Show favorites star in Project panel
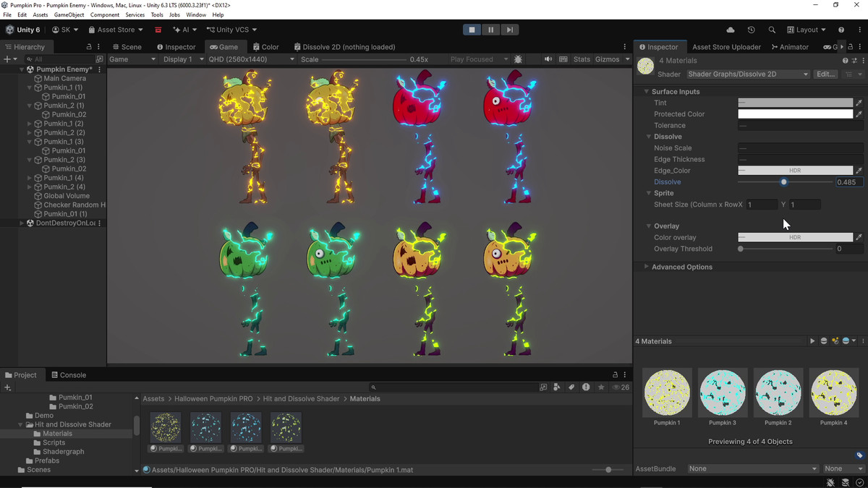This screenshot has height=488, width=868. pos(601,388)
